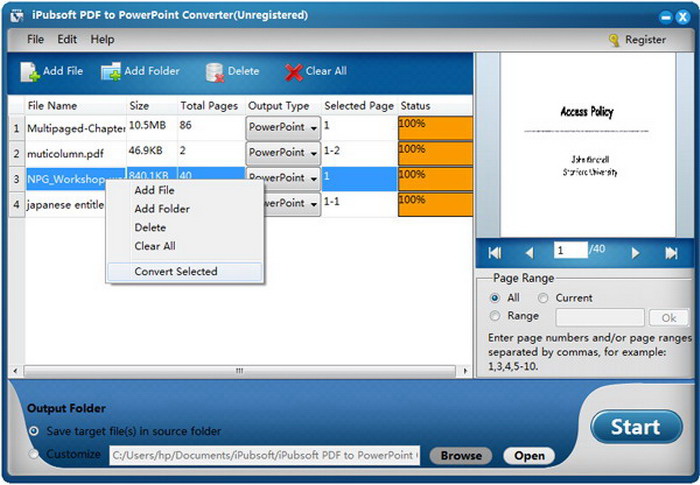
Task: Click the red Clear All icon
Action: coord(293,72)
